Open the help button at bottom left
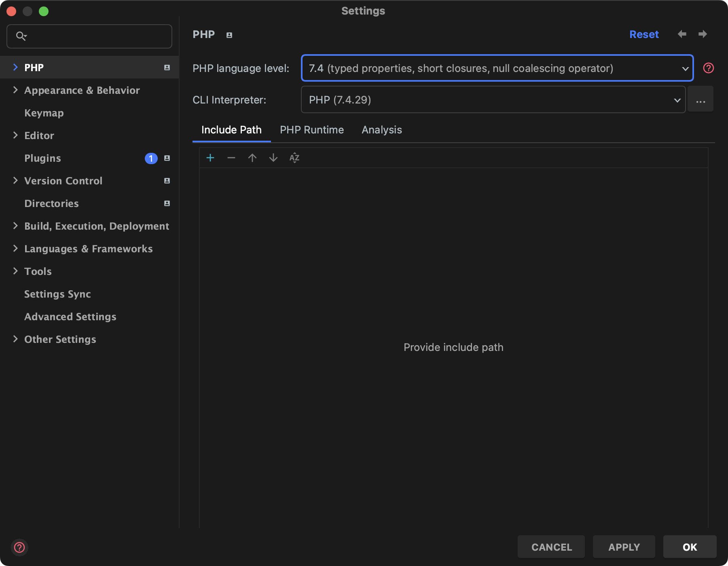The width and height of the screenshot is (728, 566). click(19, 547)
